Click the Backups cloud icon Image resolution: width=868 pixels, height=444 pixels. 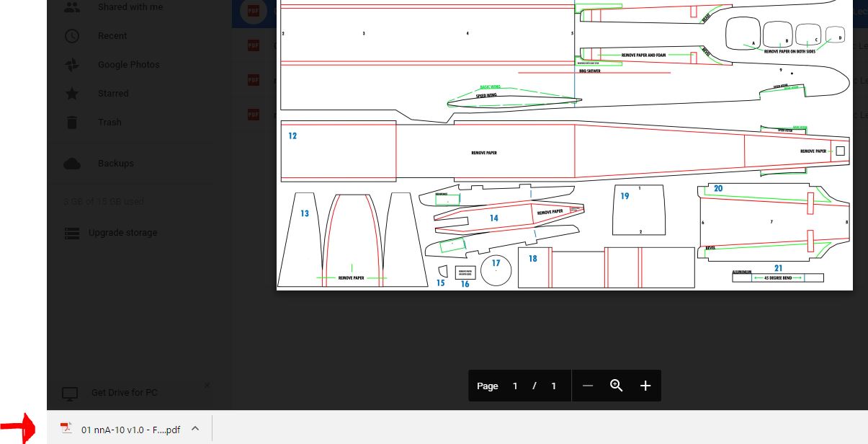pyautogui.click(x=72, y=164)
